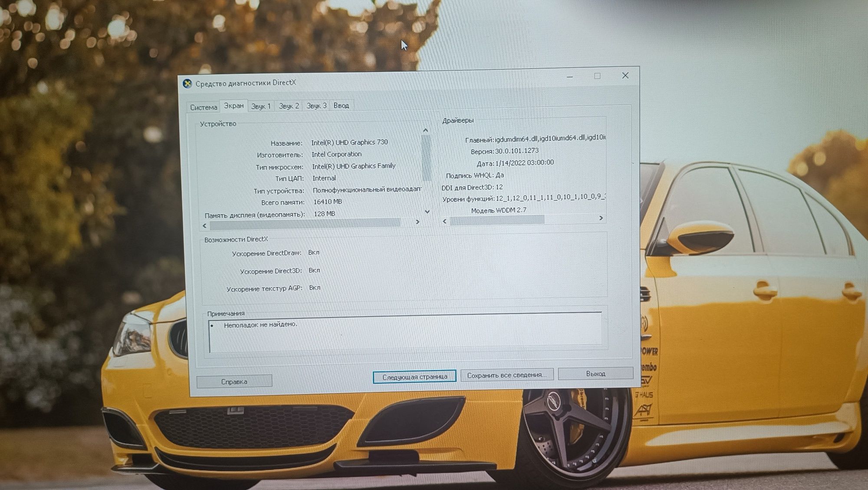Go to the Звук 3 tab
This screenshot has width=868, height=490.
316,105
